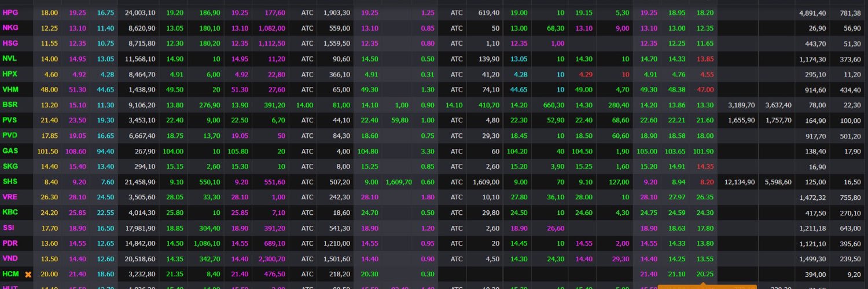868x289 pixels.
Task: Select 660,30 in the BSR row
Action: (x=554, y=104)
